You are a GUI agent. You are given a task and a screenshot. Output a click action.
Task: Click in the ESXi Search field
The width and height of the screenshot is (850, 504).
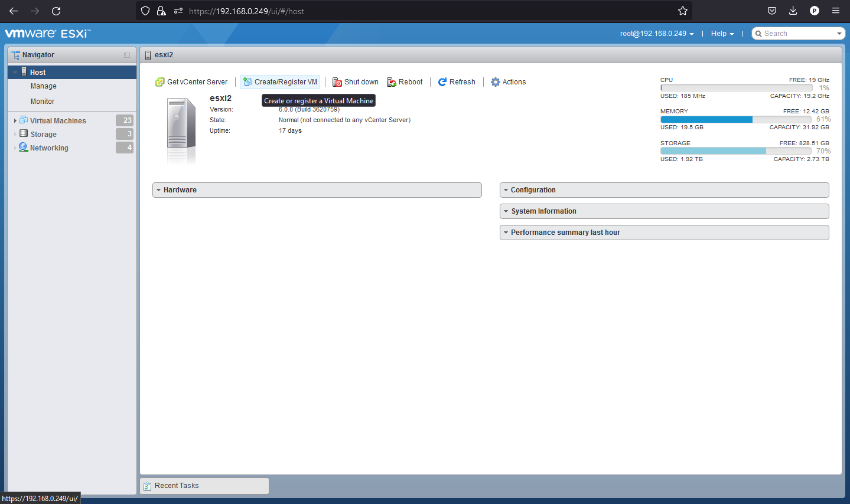coord(798,34)
